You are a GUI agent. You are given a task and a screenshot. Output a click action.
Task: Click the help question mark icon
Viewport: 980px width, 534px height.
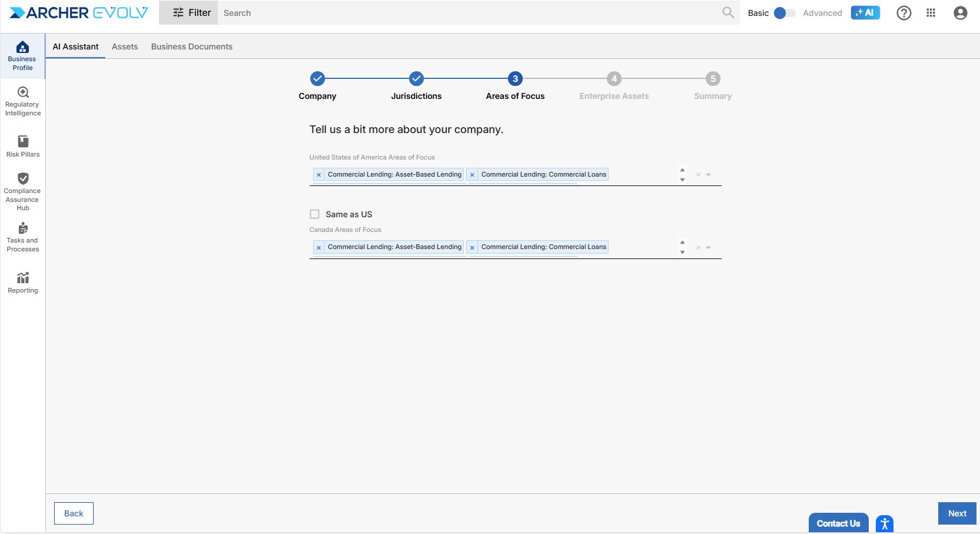pos(903,13)
